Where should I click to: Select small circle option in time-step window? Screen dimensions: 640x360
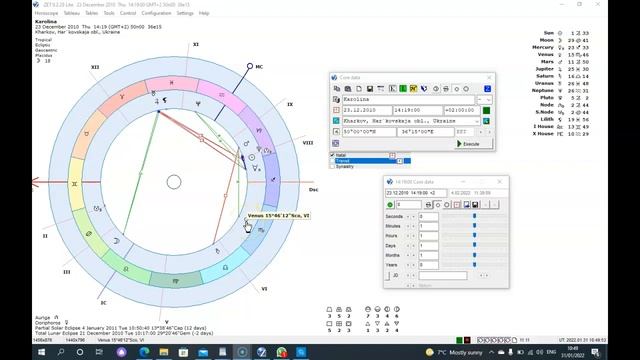coord(438,205)
